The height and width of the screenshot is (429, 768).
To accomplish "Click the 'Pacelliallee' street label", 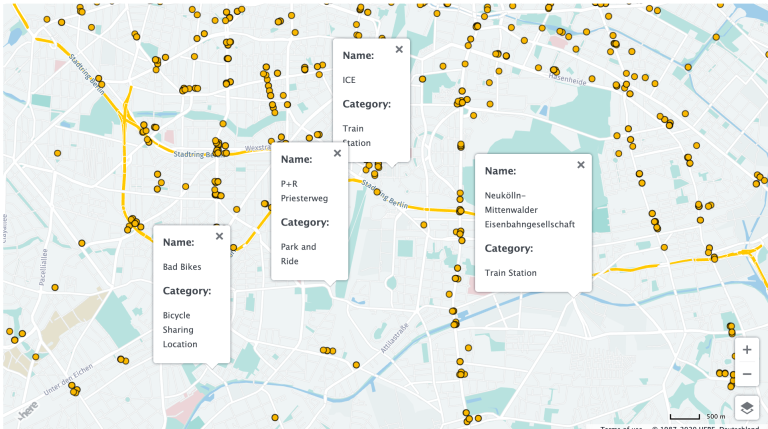I will pyautogui.click(x=43, y=267).
